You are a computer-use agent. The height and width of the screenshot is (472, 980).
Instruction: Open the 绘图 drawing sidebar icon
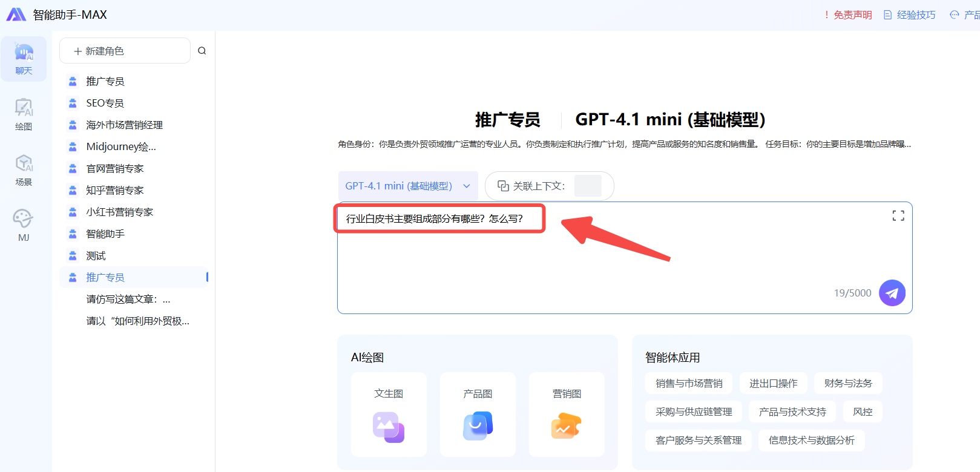pyautogui.click(x=24, y=114)
